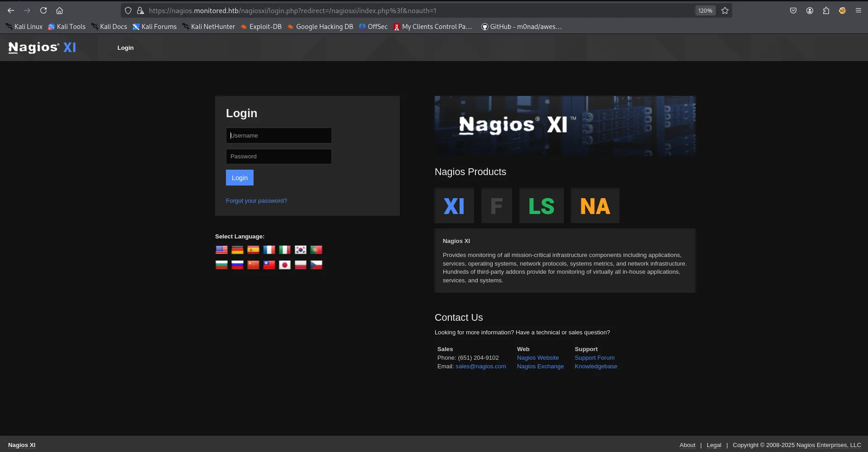
Task: Open the tracking protection shield icon
Action: [x=128, y=10]
